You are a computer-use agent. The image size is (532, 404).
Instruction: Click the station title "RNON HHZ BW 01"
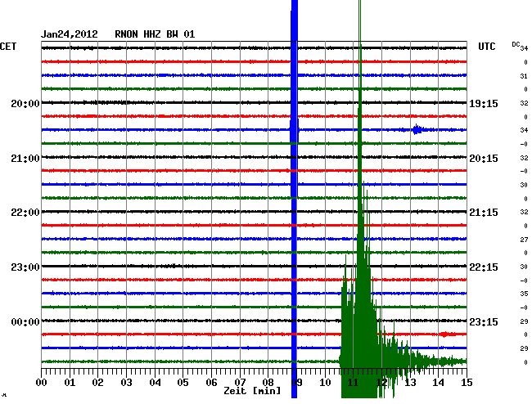coord(155,34)
